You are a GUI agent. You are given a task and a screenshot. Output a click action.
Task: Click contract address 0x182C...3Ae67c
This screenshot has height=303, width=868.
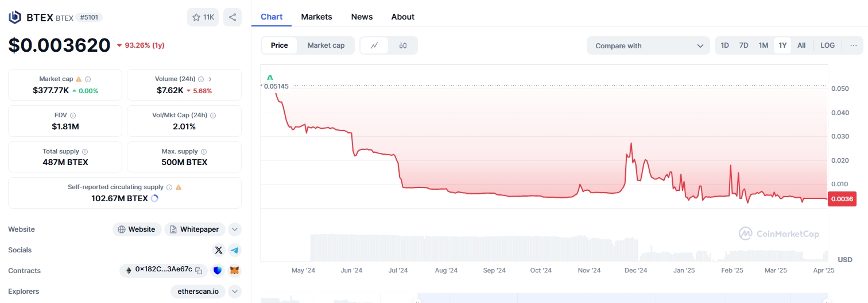coord(164,270)
